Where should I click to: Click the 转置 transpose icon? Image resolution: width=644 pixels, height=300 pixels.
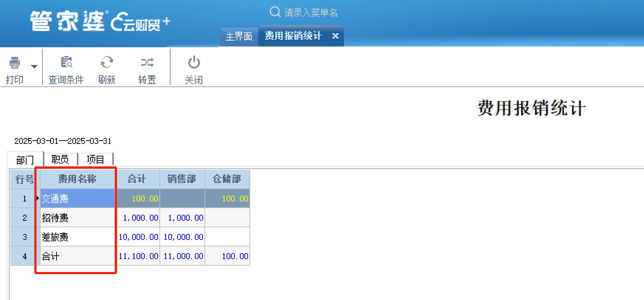147,62
